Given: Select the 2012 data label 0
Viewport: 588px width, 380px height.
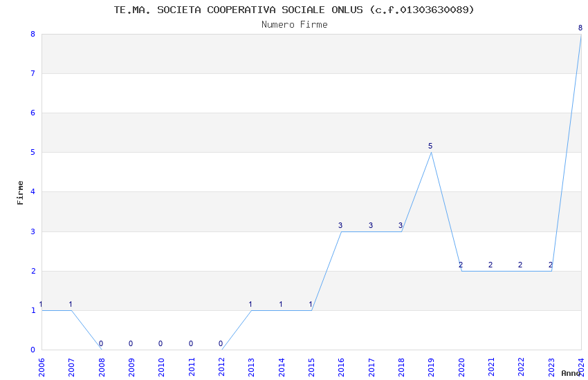Looking at the screenshot, I should point(221,343).
